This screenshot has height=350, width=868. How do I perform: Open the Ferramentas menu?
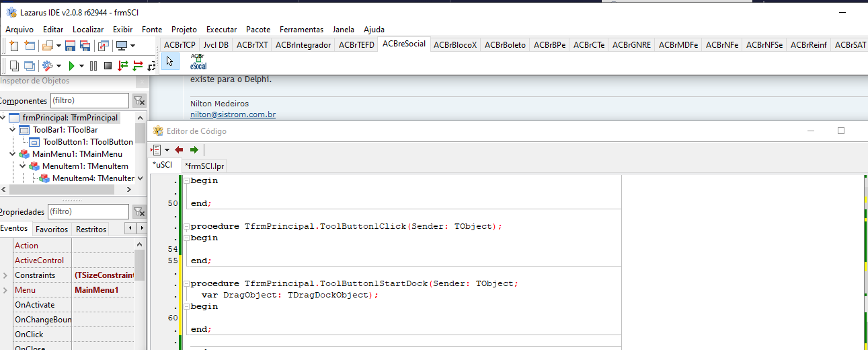(x=301, y=30)
